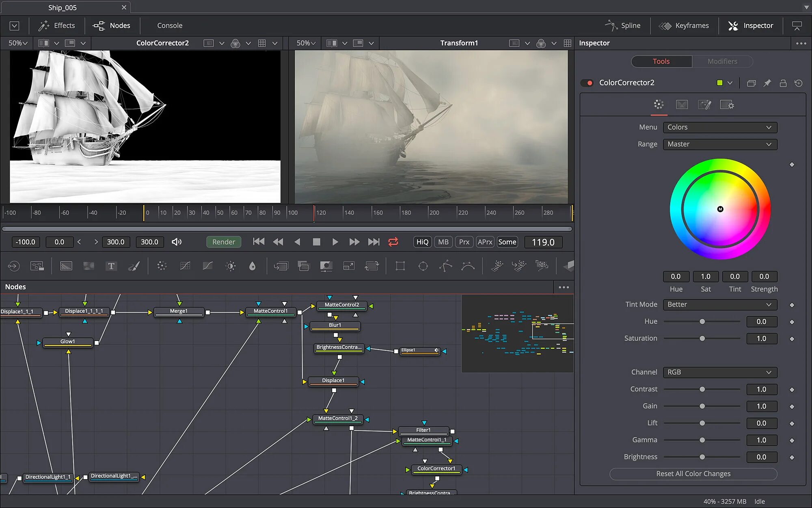Viewport: 812px width, 508px height.
Task: Pin the ColorCorrector2 inspector controls
Action: coord(767,83)
